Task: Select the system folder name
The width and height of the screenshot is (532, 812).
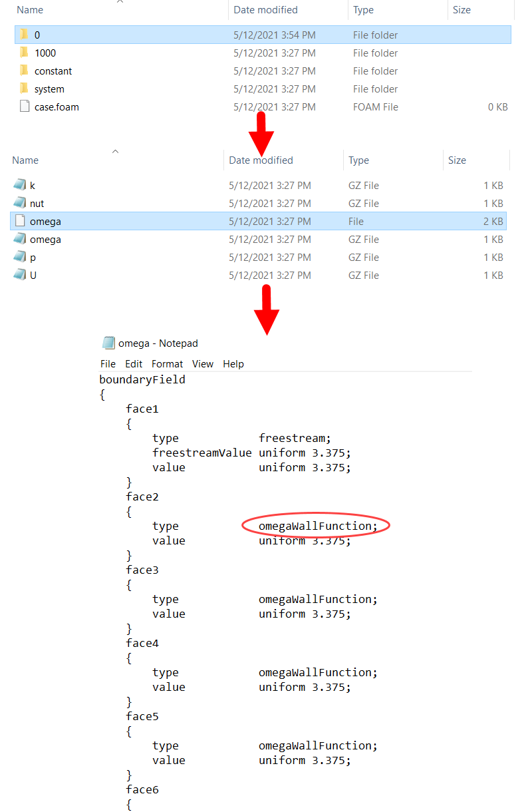Action: point(49,89)
